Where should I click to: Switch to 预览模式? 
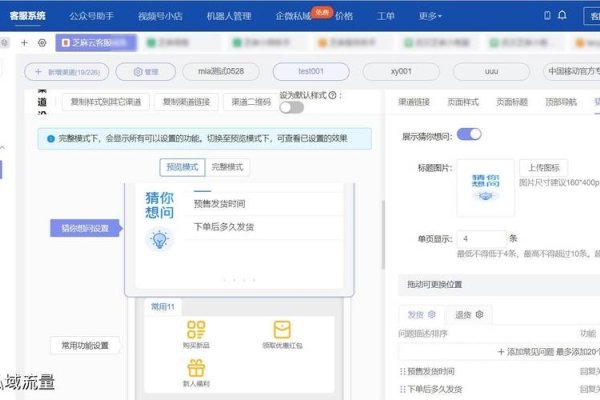[x=182, y=167]
